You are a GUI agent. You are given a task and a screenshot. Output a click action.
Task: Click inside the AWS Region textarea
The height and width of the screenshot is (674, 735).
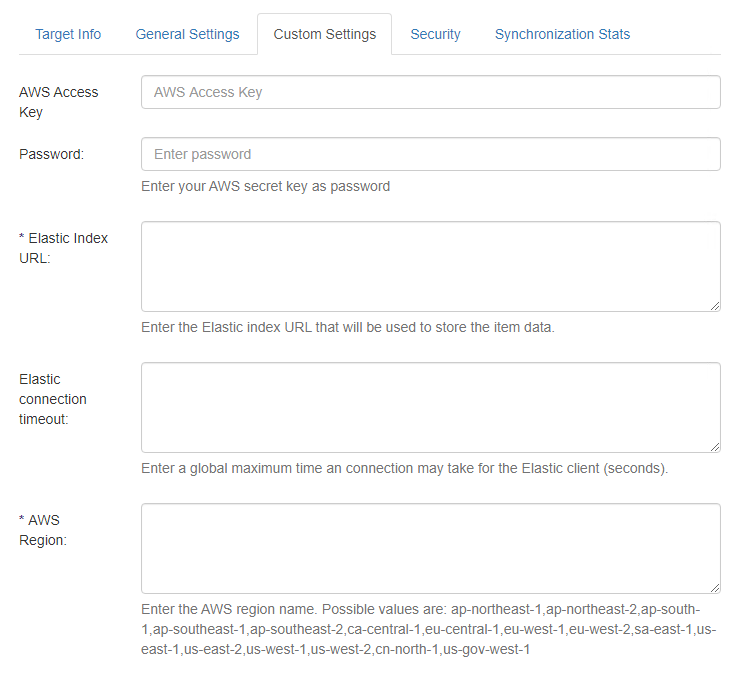(x=430, y=548)
